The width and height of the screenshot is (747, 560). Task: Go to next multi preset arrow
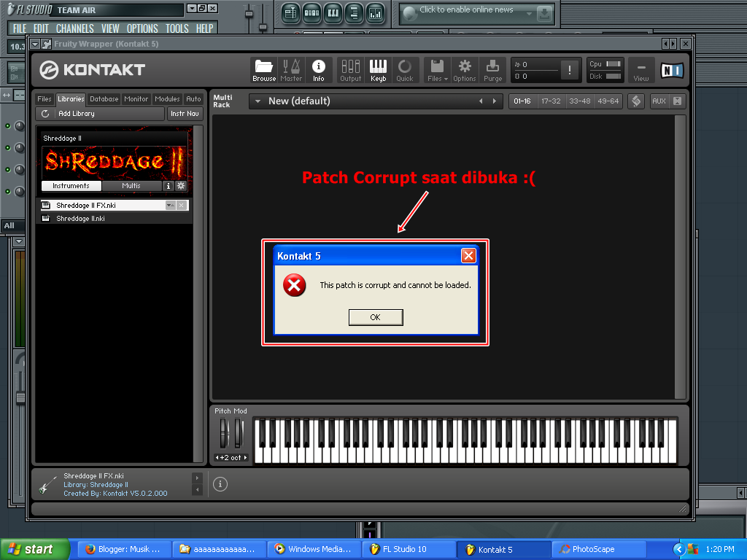pyautogui.click(x=495, y=101)
